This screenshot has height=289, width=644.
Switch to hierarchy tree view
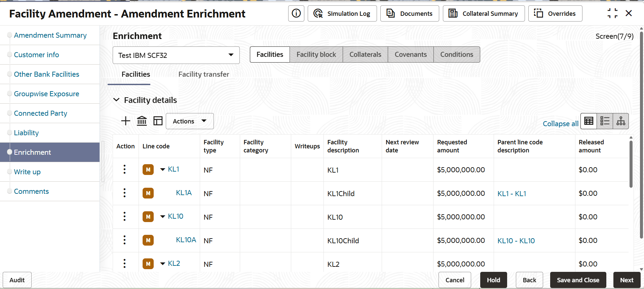tap(621, 121)
